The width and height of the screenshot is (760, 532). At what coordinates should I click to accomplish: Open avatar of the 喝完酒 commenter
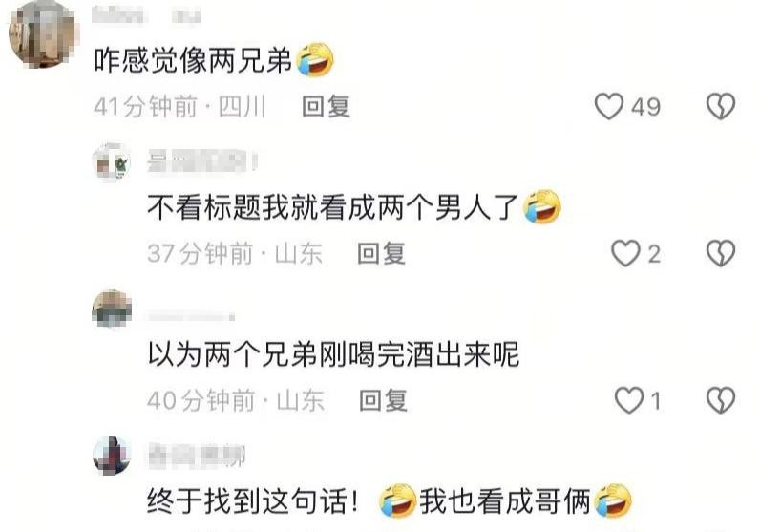(x=112, y=309)
